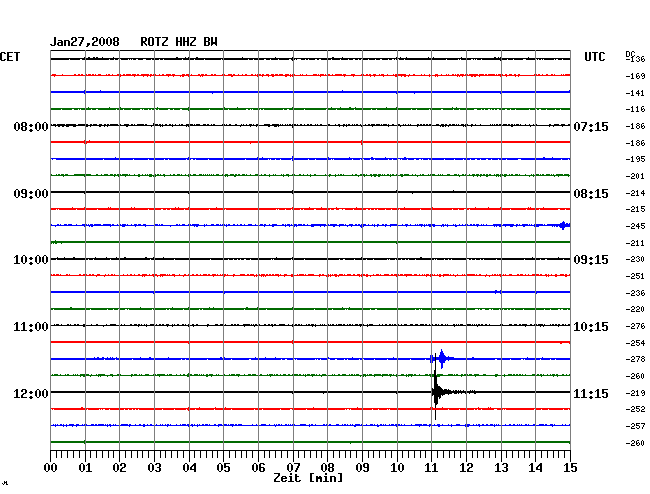
Task: Select the DC value -214
Action: (635, 193)
